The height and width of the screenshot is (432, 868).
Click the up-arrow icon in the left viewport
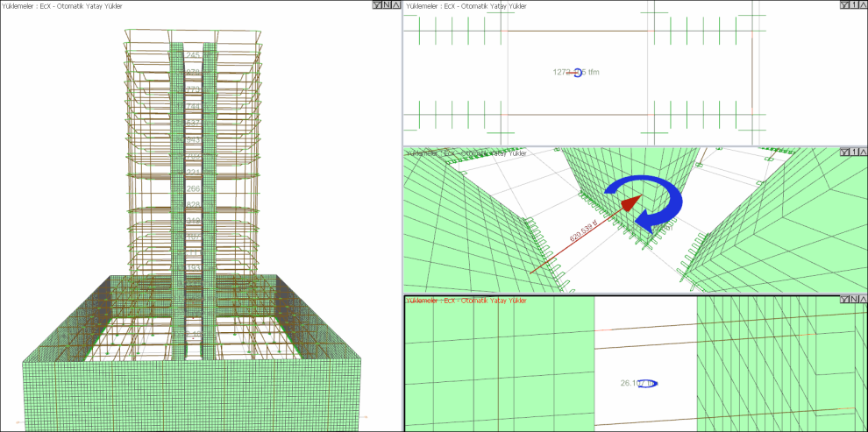396,5
